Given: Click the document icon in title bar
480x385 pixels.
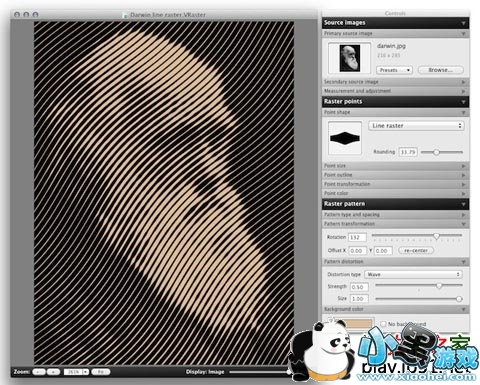Looking at the screenshot, I should click(x=125, y=15).
